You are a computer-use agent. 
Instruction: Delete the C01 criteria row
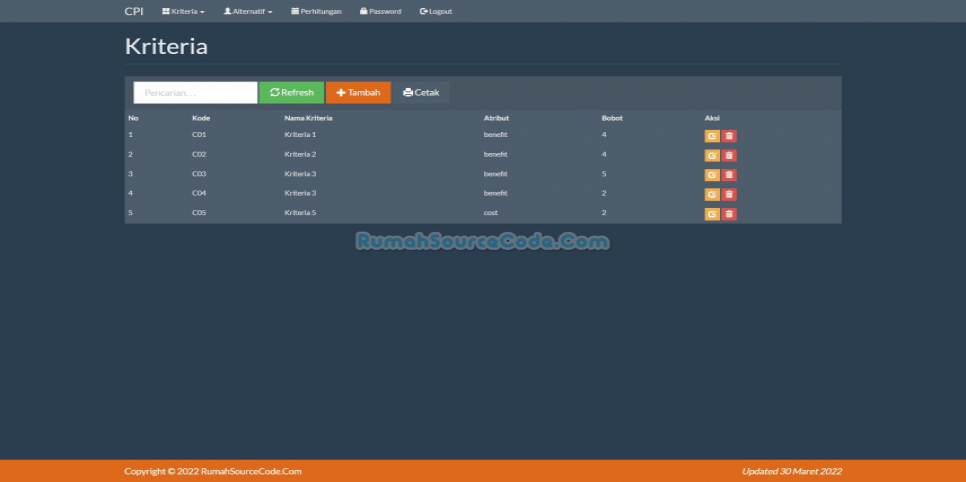click(729, 136)
